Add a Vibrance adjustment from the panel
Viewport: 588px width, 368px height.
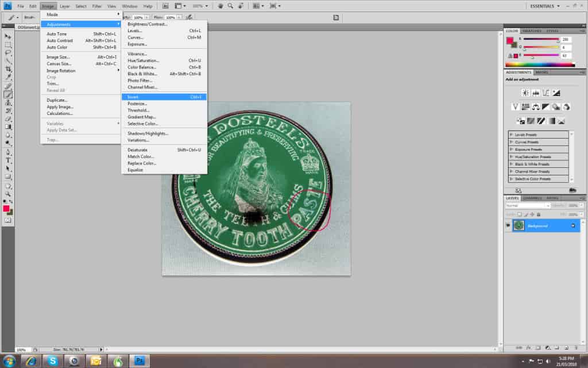coord(515,107)
